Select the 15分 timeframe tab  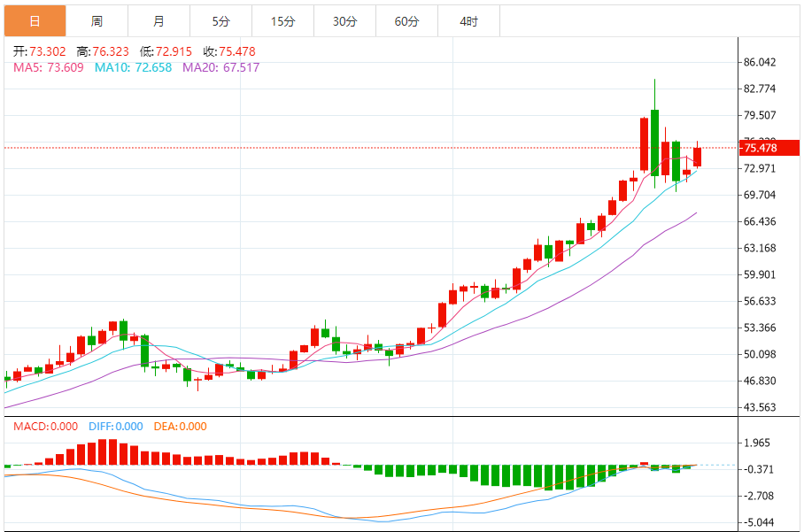click(x=282, y=21)
